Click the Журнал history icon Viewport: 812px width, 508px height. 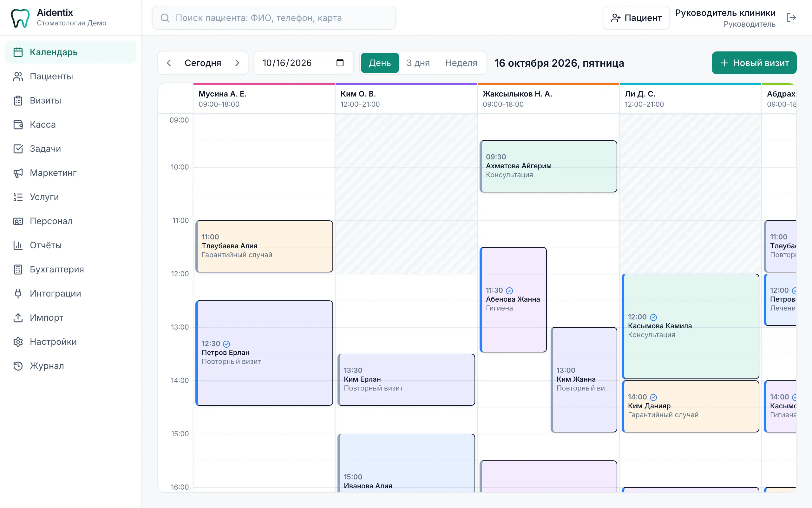(18, 366)
